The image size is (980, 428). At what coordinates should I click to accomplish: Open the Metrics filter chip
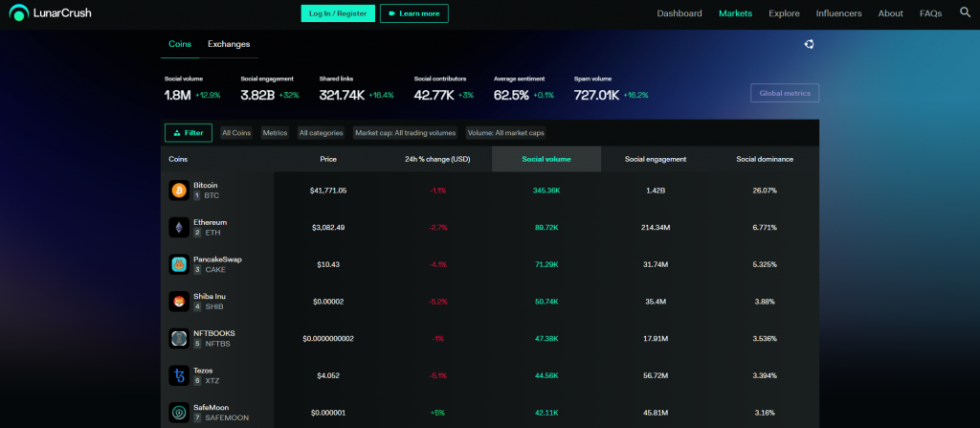275,133
